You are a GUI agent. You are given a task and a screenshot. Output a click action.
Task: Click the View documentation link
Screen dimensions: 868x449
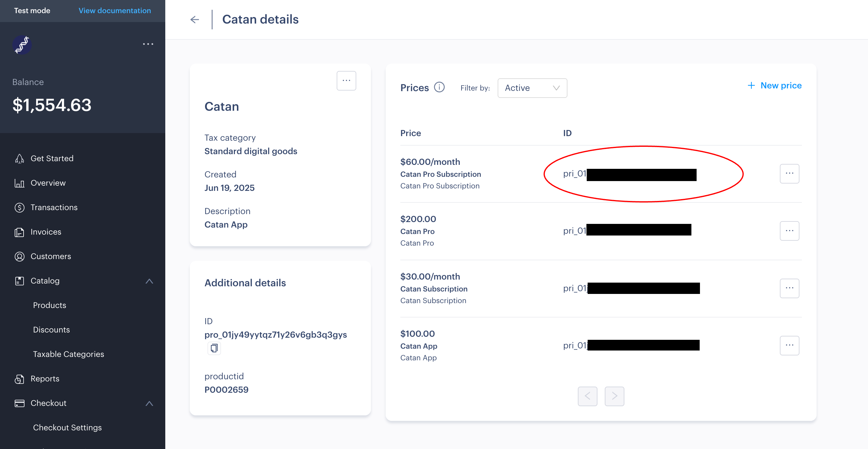click(114, 11)
